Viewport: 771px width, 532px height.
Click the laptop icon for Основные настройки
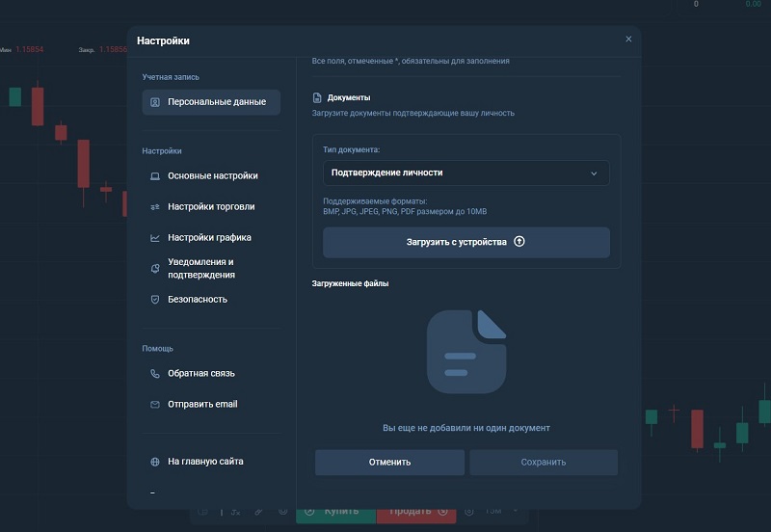pos(155,176)
